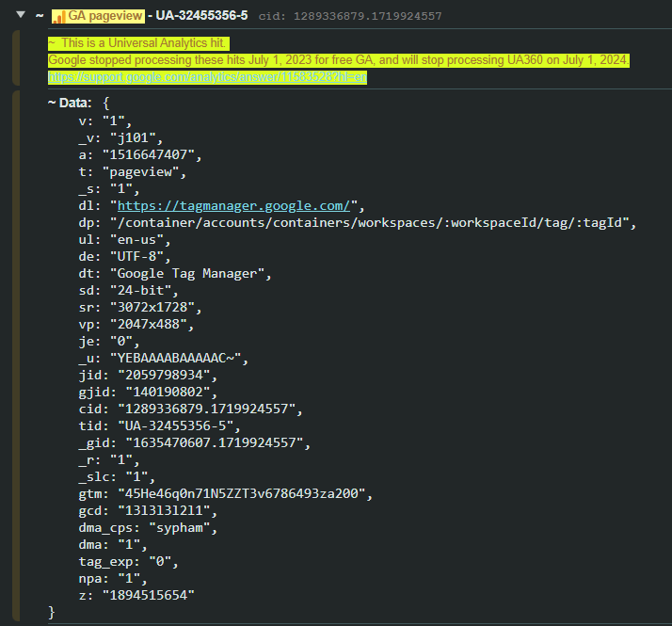The image size is (672, 626).
Task: Select the jid: "2059798934" row
Action: click(148, 376)
